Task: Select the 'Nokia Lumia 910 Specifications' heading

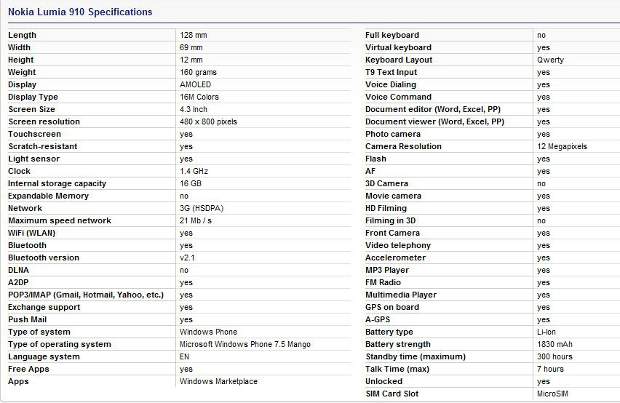Action: tap(80, 12)
